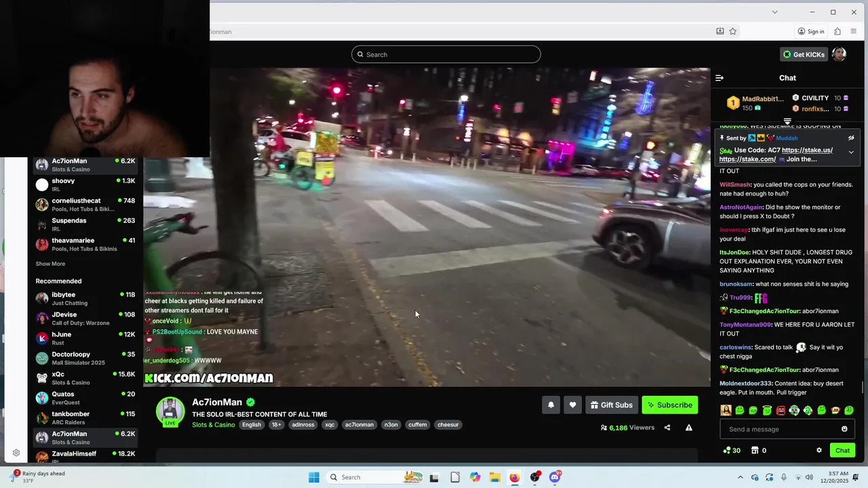
Task: Open browser tab list dropdown arrow
Action: click(x=774, y=12)
